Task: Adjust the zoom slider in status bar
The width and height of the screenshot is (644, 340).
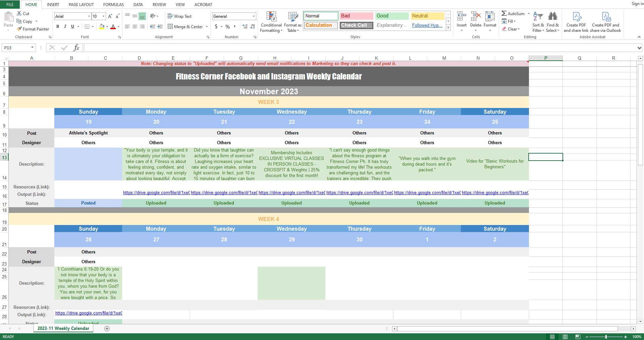Action: tap(606, 337)
